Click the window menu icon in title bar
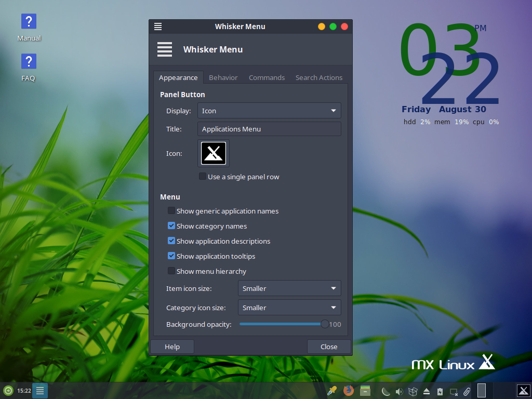 pos(158,26)
